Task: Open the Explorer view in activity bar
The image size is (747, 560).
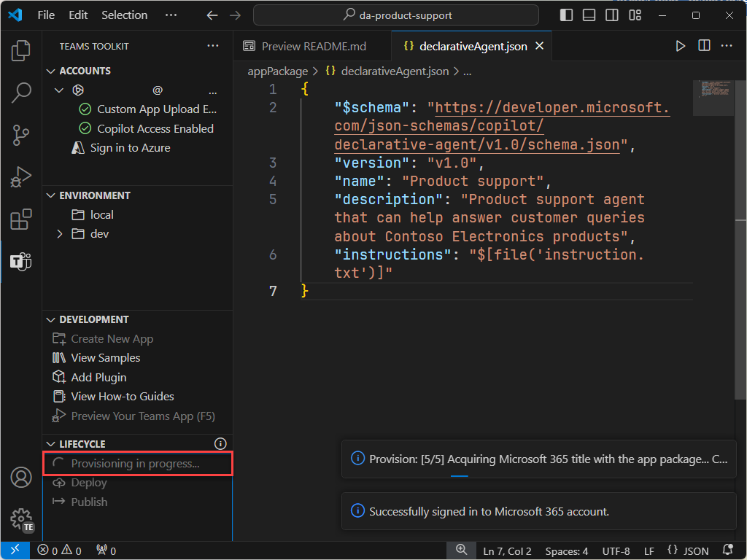Action: tap(21, 50)
